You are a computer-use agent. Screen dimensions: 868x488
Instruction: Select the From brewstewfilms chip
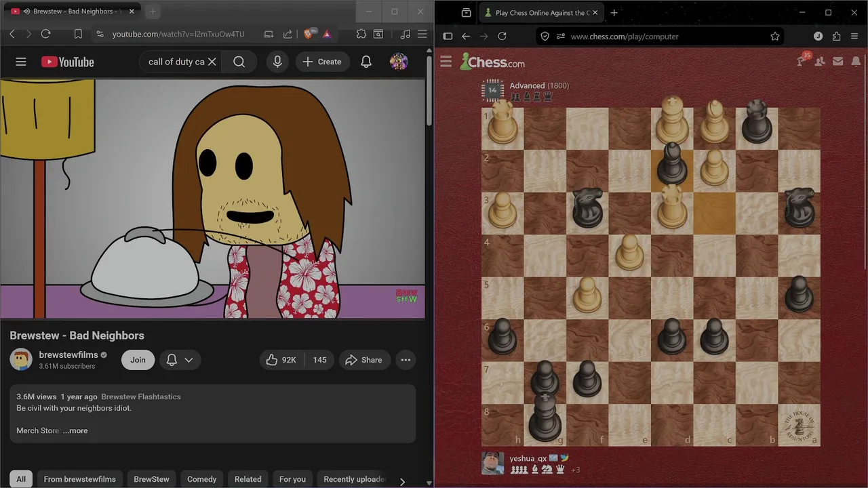[x=80, y=479]
